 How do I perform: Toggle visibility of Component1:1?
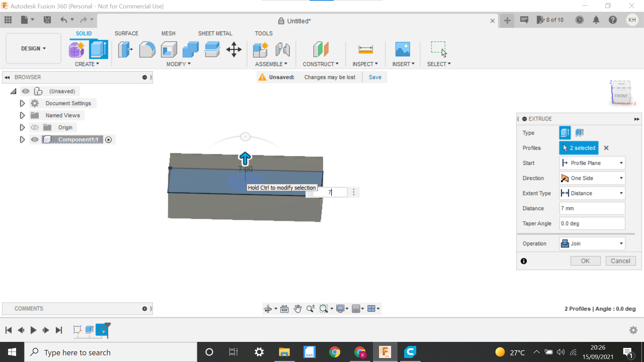pos(35,139)
